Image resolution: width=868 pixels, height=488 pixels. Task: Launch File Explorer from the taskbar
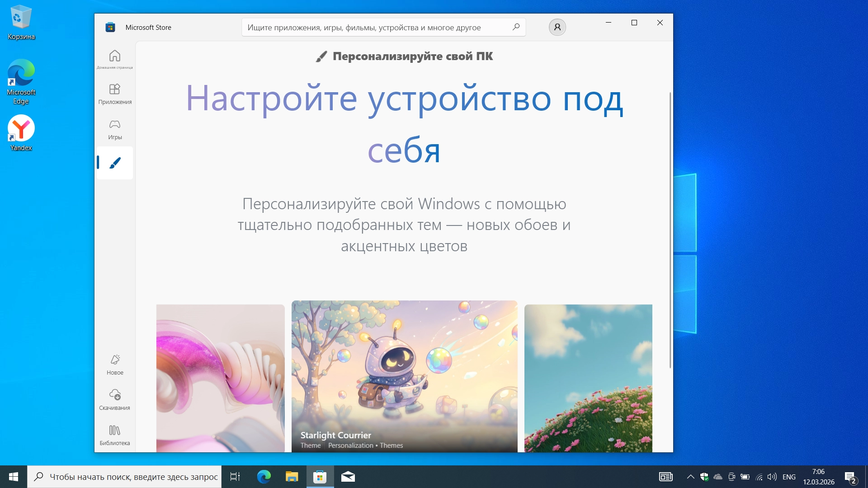[292, 477]
